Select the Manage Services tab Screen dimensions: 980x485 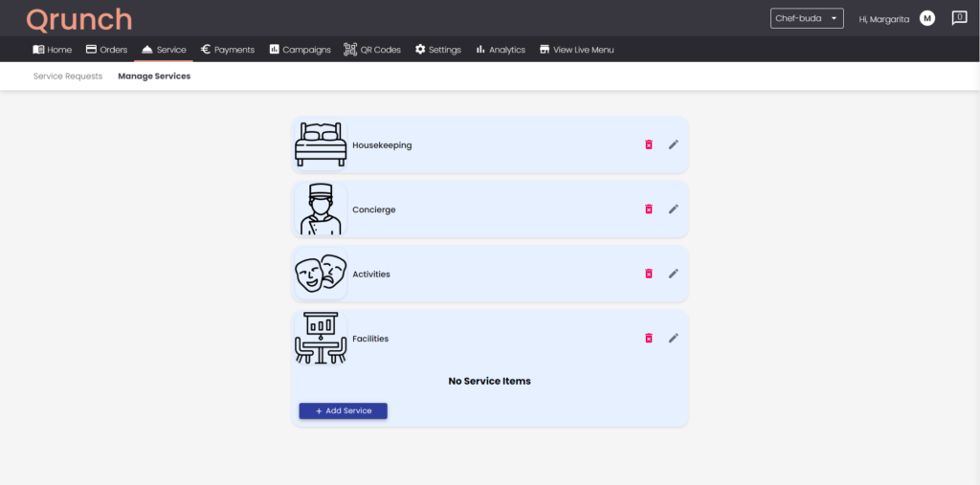[154, 77]
